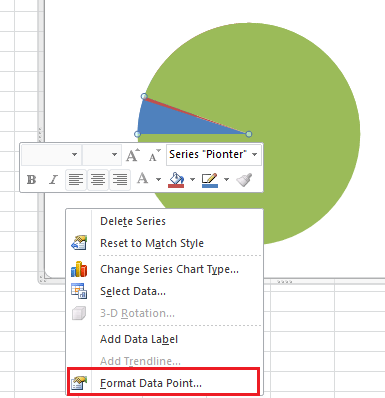Click the Format Painter brush icon
The image size is (385, 398).
(244, 180)
